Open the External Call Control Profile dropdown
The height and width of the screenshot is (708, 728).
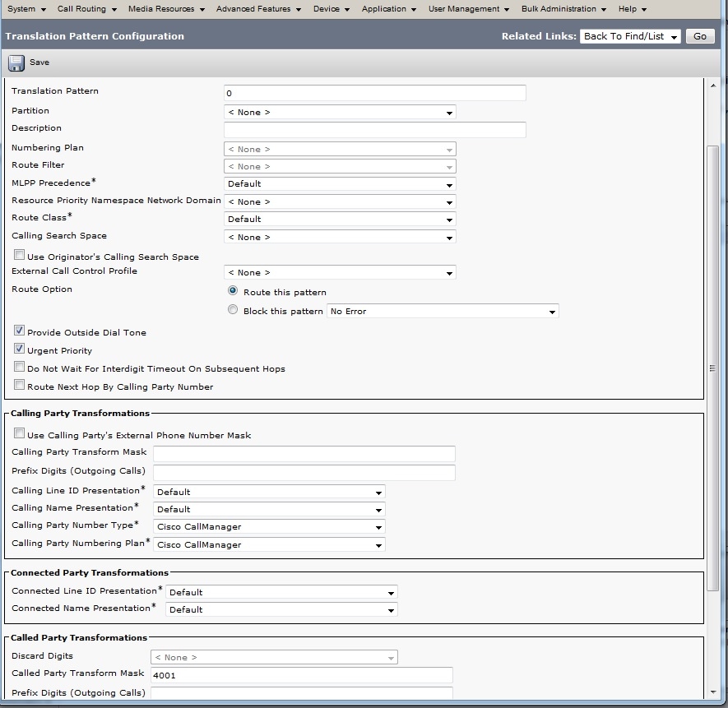coord(340,272)
